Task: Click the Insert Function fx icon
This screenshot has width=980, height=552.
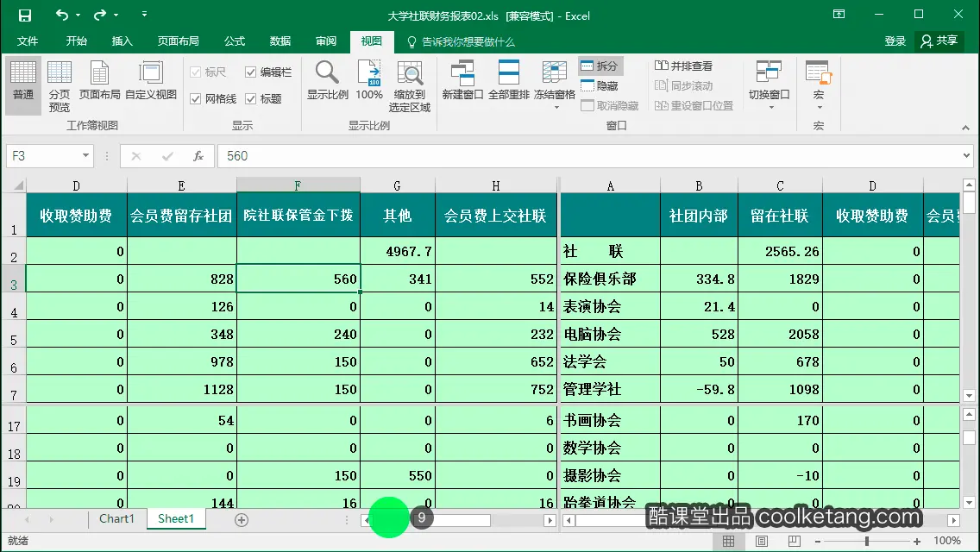Action: coord(198,155)
